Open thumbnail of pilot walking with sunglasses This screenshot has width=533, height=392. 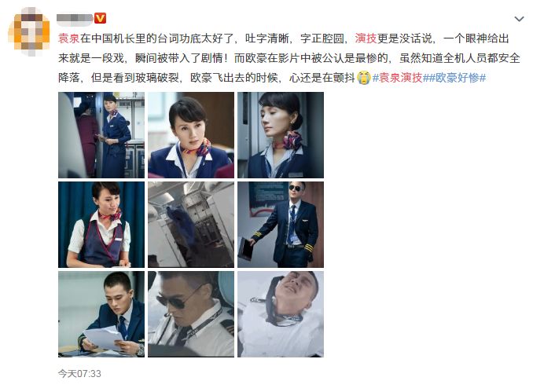[281, 225]
